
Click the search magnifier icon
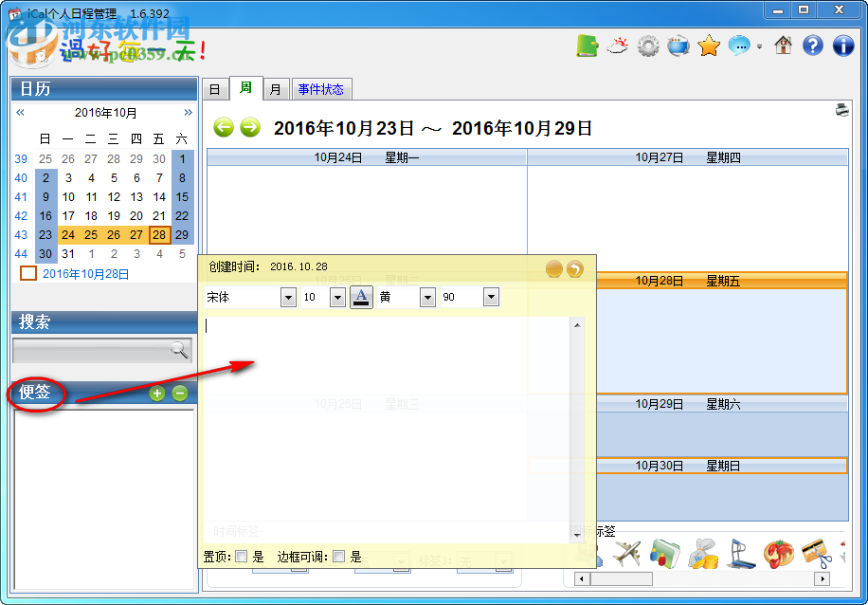pyautogui.click(x=179, y=350)
